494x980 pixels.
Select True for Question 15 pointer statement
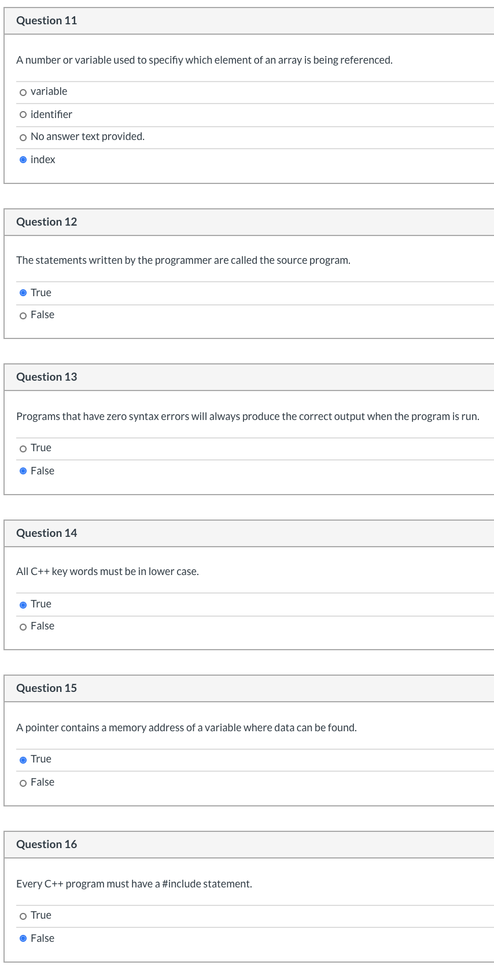[x=23, y=760]
